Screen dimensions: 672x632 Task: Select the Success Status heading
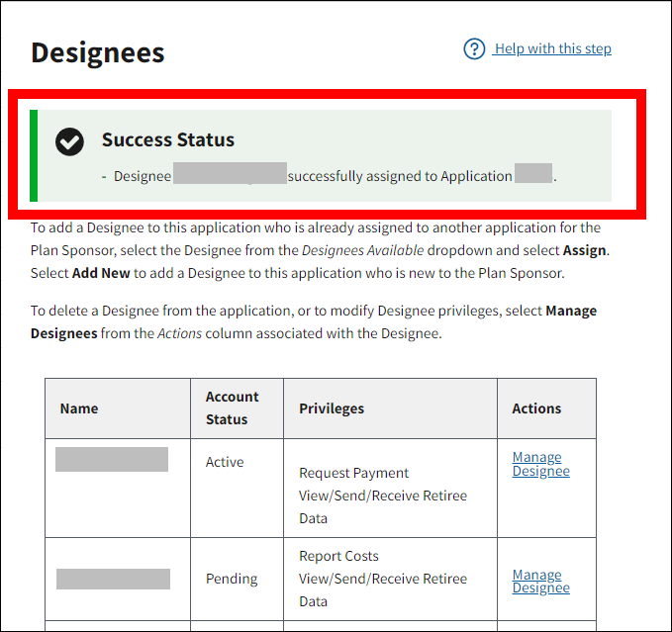[168, 139]
